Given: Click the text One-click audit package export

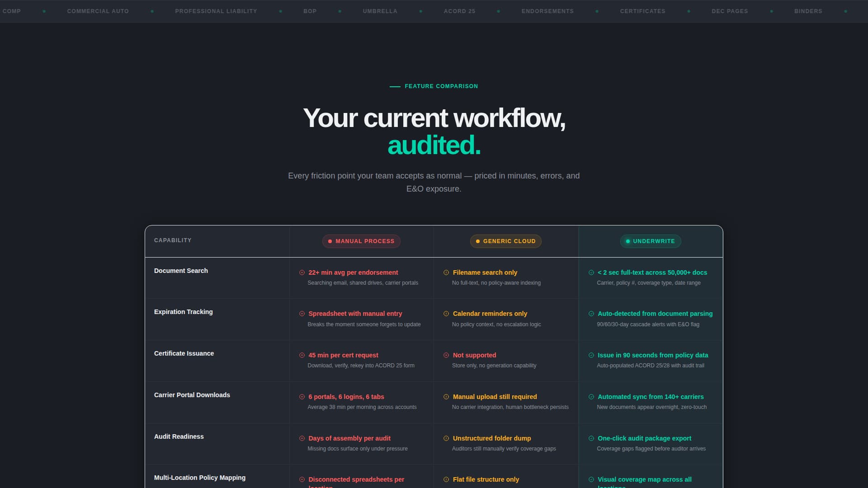Looking at the screenshot, I should pos(644,438).
